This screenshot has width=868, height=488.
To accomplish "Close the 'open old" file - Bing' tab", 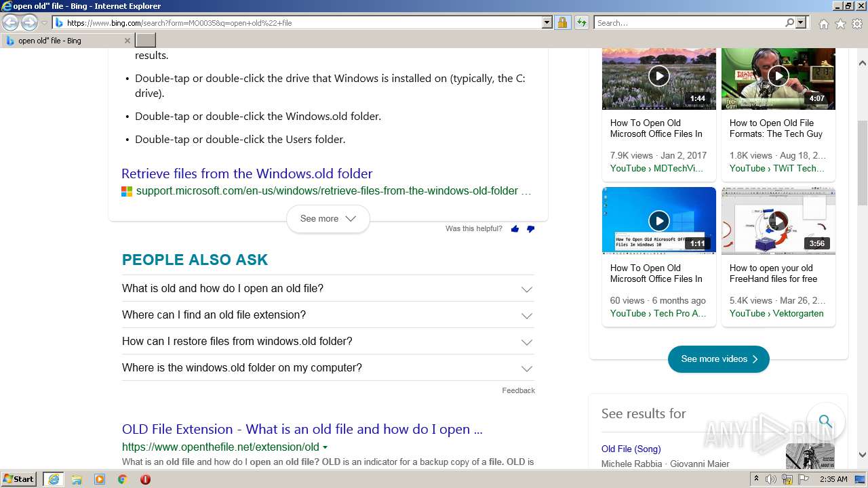I will pos(127,41).
